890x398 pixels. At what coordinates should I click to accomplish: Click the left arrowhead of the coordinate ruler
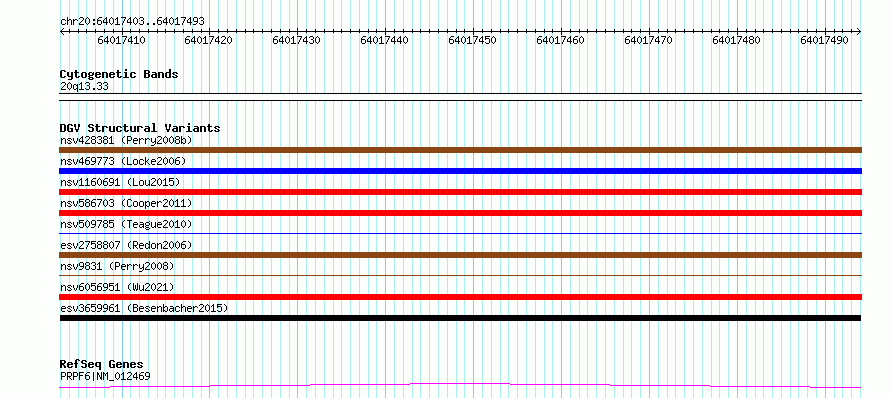[62, 31]
